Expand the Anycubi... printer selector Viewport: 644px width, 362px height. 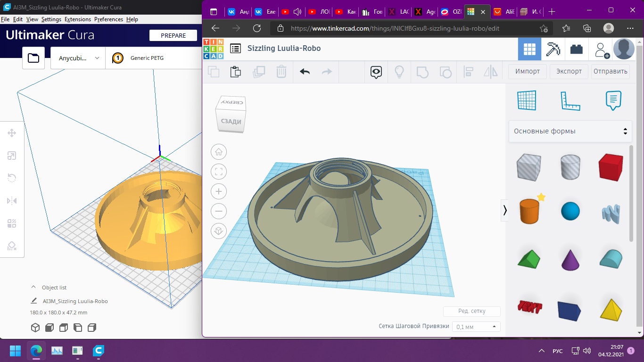78,58
